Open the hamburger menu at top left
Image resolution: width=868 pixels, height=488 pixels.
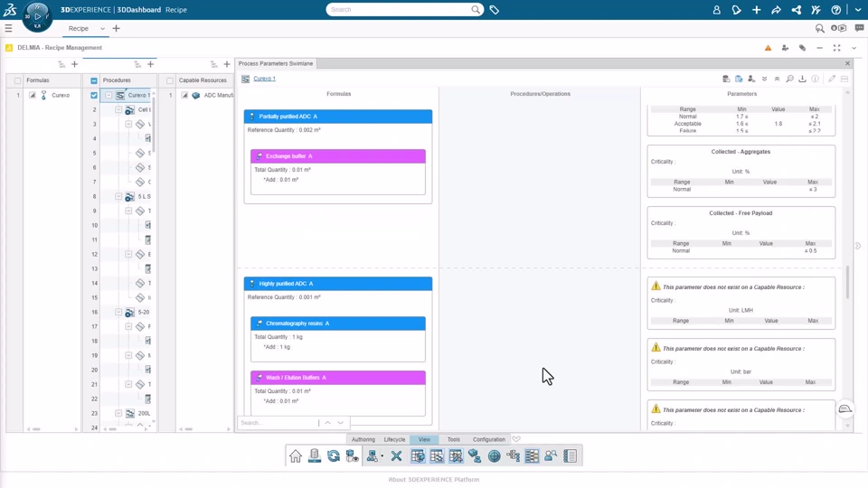(x=8, y=28)
